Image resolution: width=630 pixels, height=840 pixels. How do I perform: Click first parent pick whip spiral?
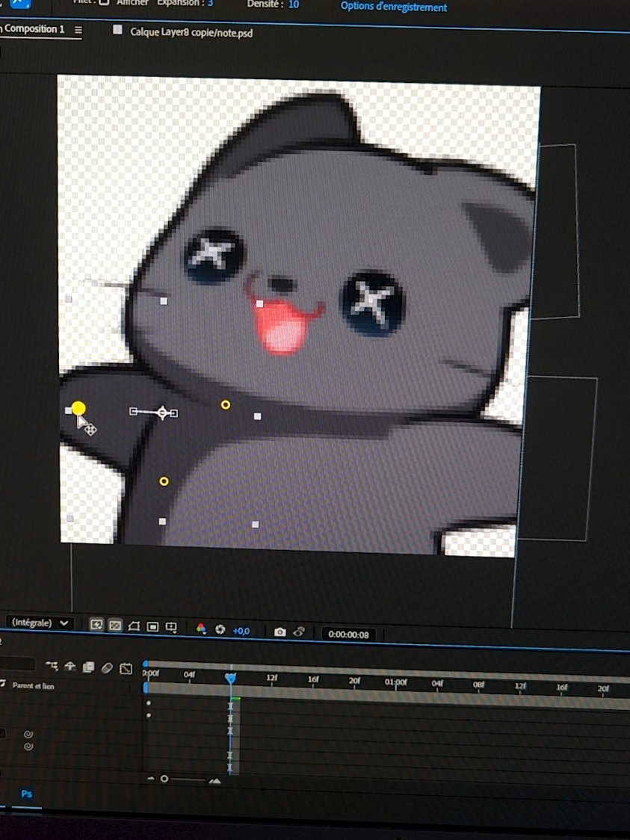pyautogui.click(x=28, y=735)
